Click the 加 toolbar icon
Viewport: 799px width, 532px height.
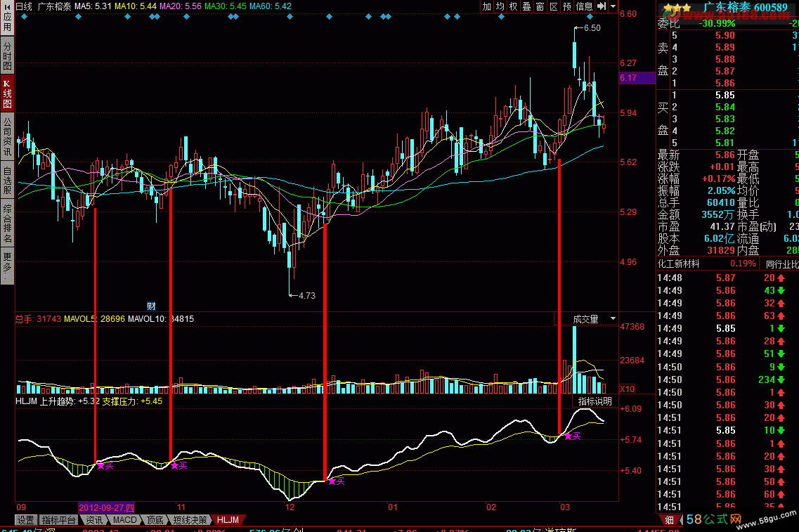pos(486,6)
